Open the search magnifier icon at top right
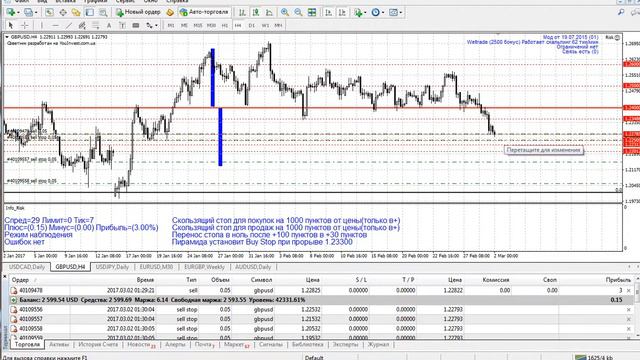Image resolution: width=640 pixels, height=360 pixels. 621,12
